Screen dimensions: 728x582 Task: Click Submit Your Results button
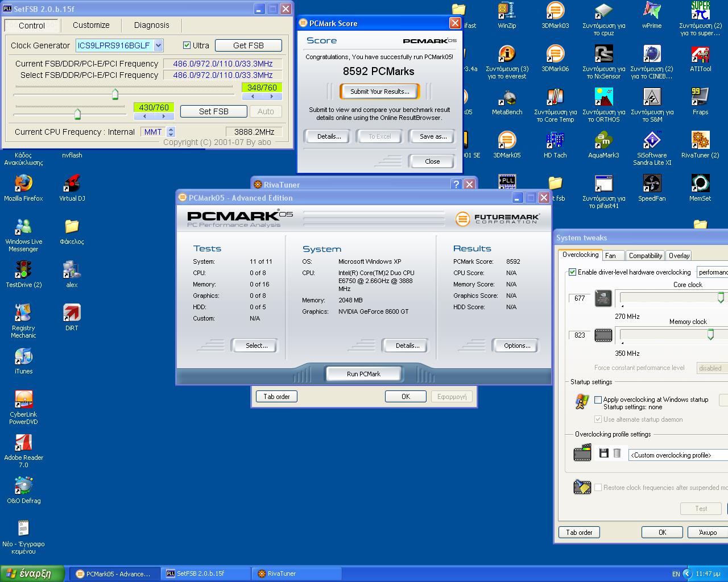click(380, 92)
